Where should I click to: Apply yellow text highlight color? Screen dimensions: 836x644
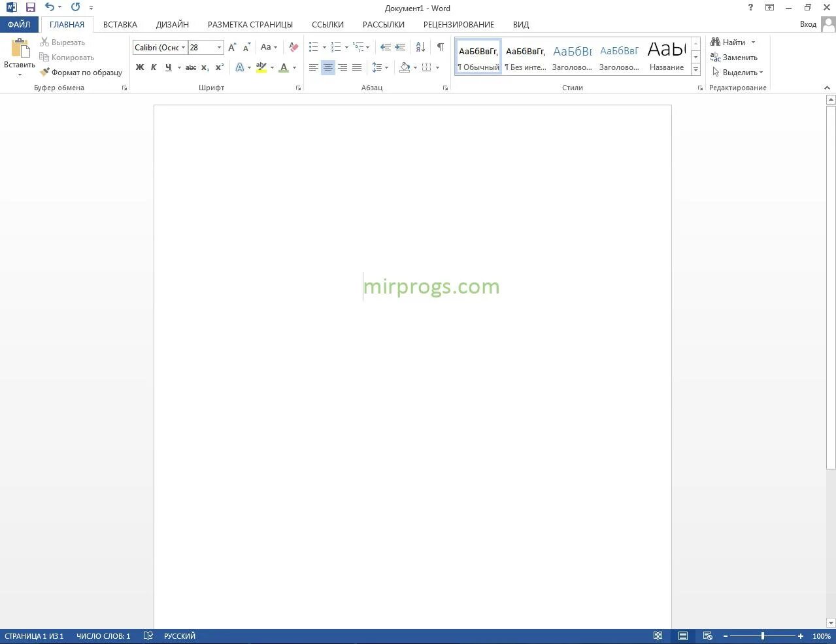click(x=261, y=67)
